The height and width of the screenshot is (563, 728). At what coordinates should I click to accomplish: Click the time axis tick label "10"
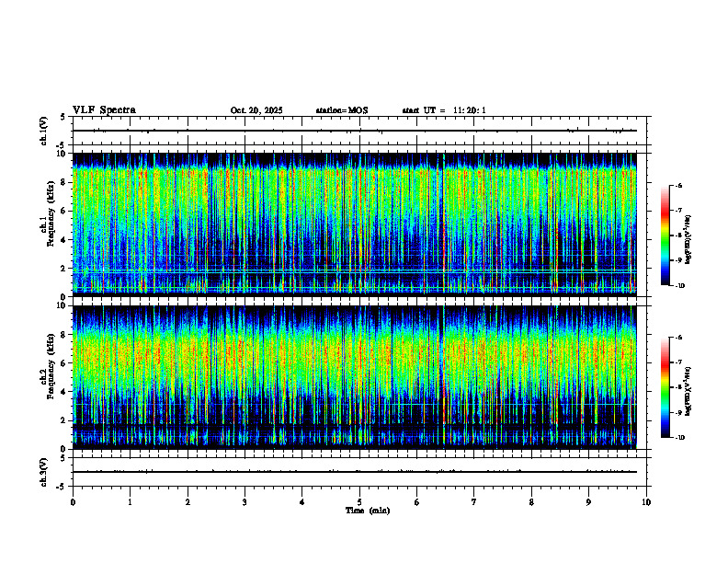pos(646,502)
